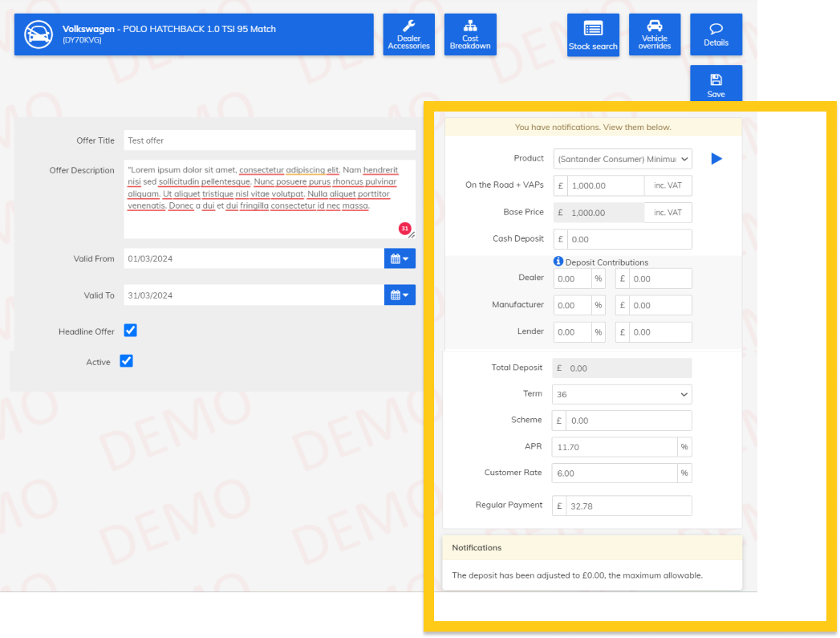Click the Valid To date field
This screenshot has height=638, width=840.
(x=254, y=295)
